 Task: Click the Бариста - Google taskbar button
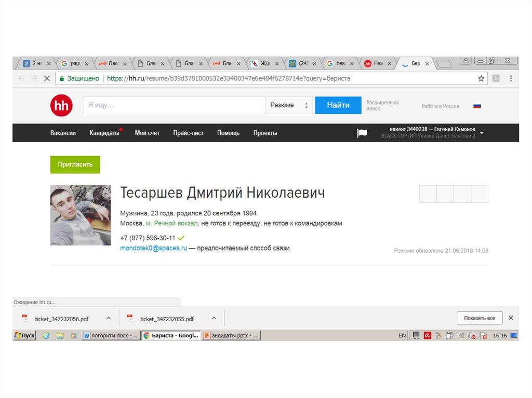tap(171, 336)
